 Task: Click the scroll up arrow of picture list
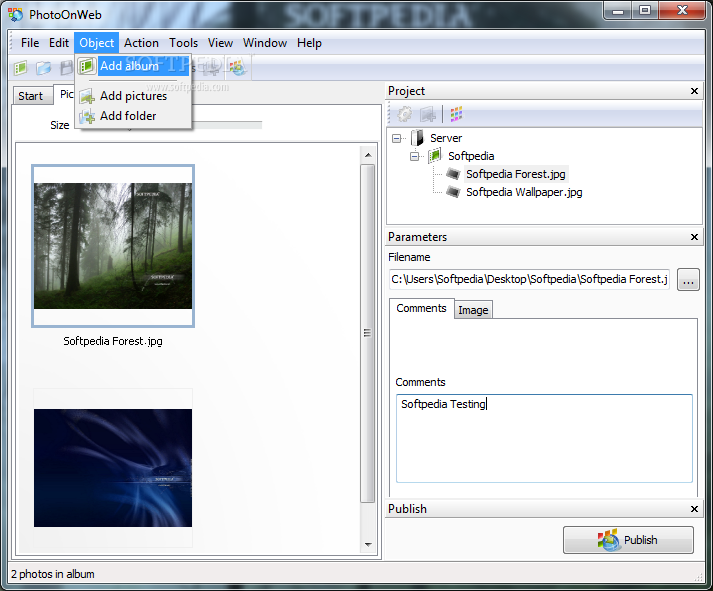click(368, 155)
